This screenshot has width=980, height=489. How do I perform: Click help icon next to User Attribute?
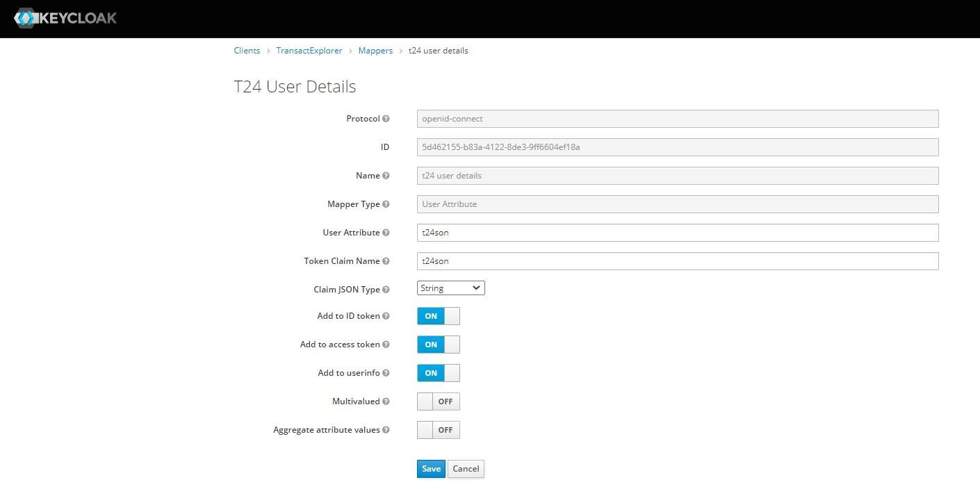(x=386, y=233)
